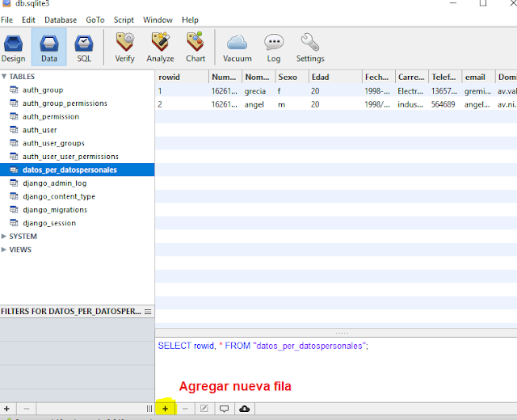Open the Edit menu
This screenshot has height=420, width=517.
click(x=28, y=19)
